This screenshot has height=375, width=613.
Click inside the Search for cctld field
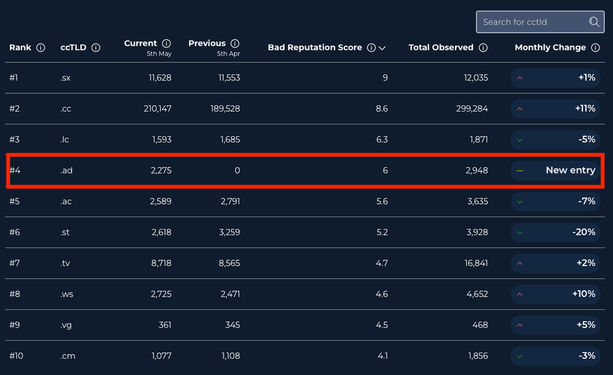(x=534, y=22)
